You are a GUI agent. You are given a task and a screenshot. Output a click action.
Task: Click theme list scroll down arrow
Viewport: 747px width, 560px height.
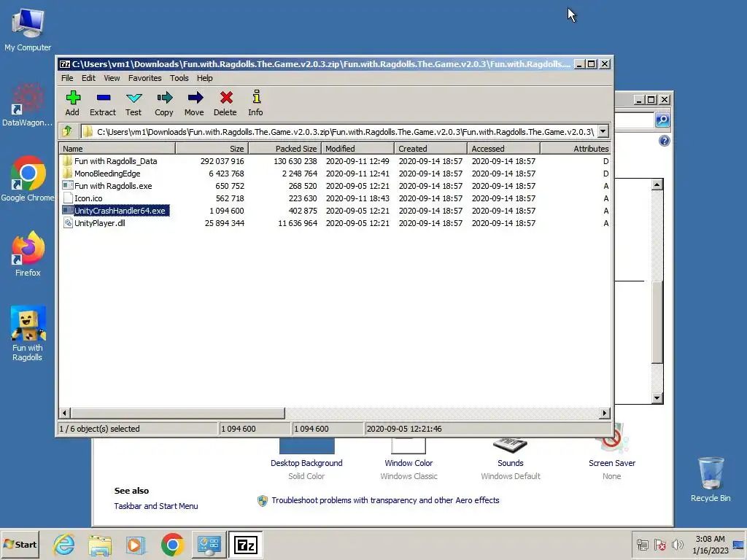point(657,398)
